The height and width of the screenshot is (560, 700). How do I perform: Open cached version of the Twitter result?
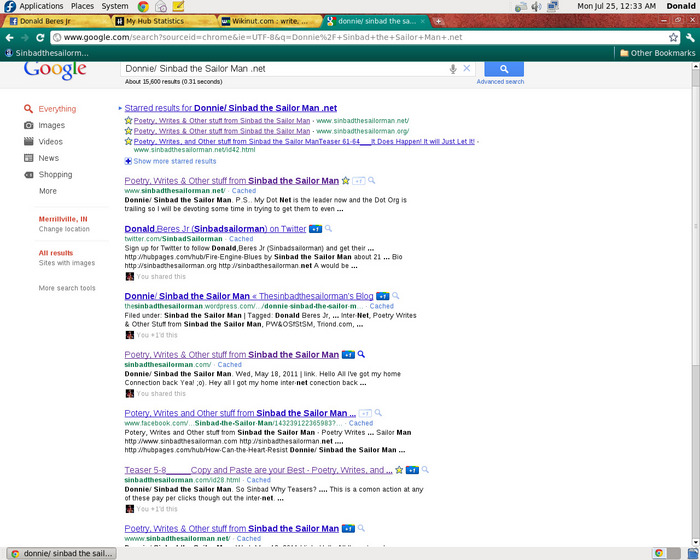pos(241,239)
